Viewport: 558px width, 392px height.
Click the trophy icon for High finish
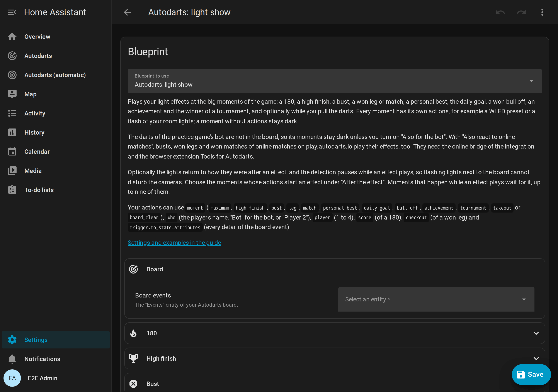click(x=133, y=358)
